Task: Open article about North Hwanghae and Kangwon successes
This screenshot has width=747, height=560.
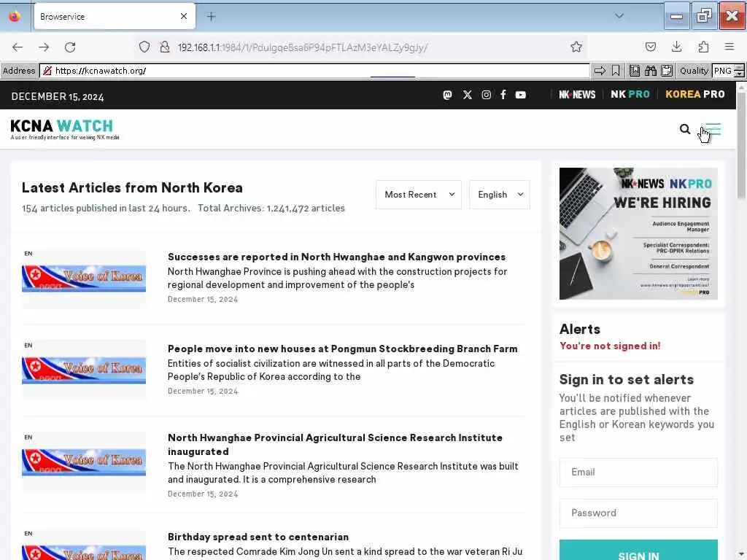Action: (336, 257)
